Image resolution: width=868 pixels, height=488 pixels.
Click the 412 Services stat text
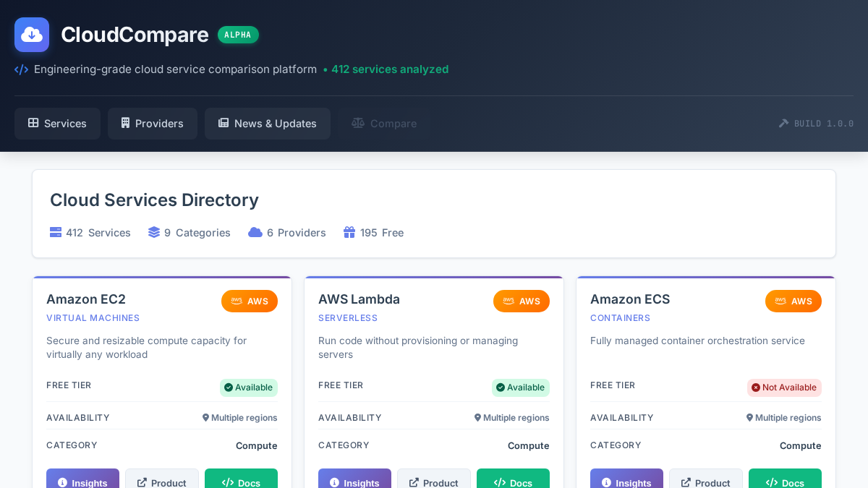point(98,233)
